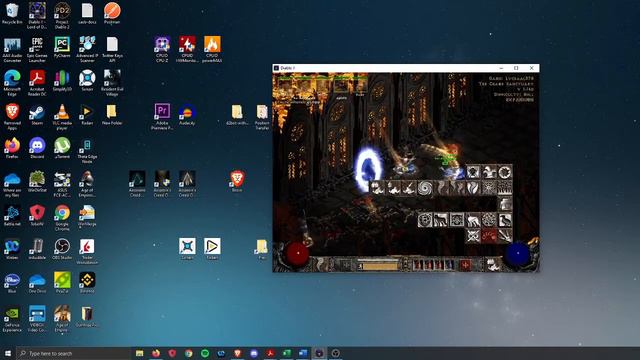Select the OBS Studio desktop shortcut
Screen dimensions: 640x360
pyautogui.click(x=62, y=249)
